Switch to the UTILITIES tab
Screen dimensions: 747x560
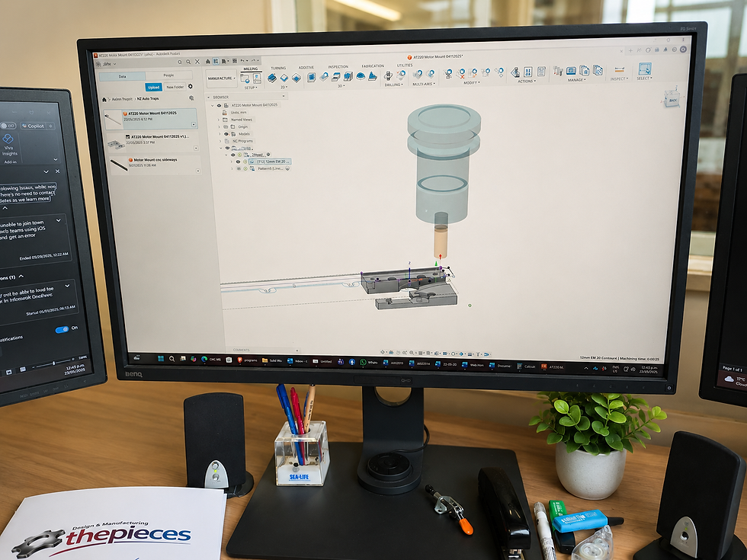pos(405,66)
